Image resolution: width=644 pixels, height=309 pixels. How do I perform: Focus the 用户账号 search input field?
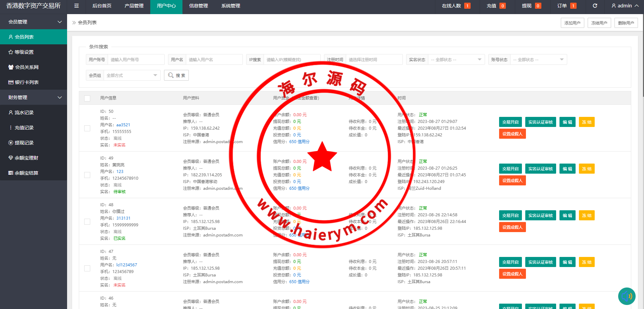pos(136,59)
